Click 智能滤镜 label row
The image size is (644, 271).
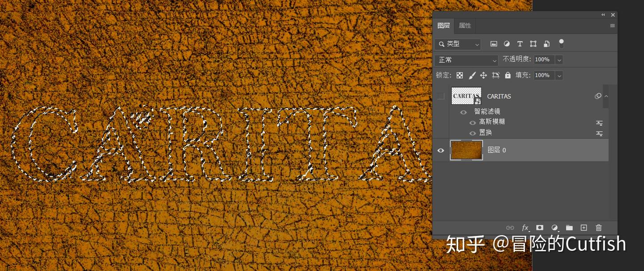[487, 112]
